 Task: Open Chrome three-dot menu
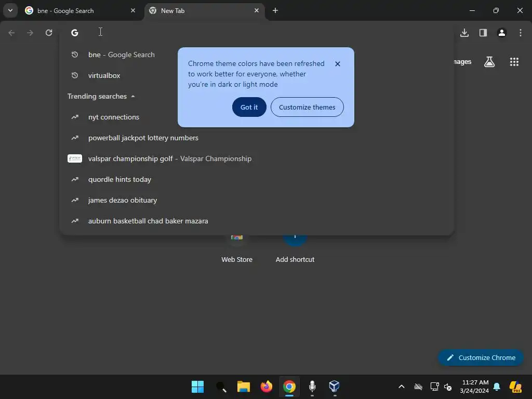coord(520,33)
